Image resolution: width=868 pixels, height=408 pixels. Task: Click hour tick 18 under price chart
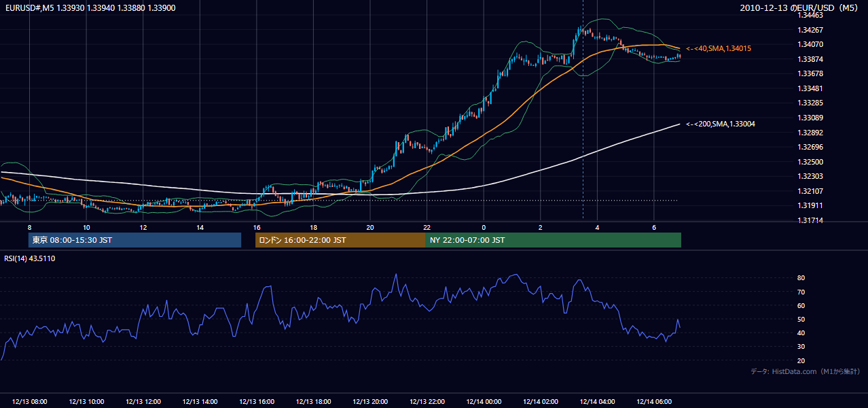click(x=313, y=227)
